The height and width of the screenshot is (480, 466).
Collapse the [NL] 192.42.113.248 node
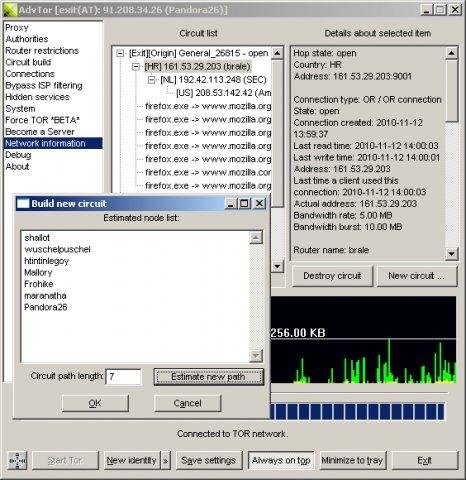152,80
